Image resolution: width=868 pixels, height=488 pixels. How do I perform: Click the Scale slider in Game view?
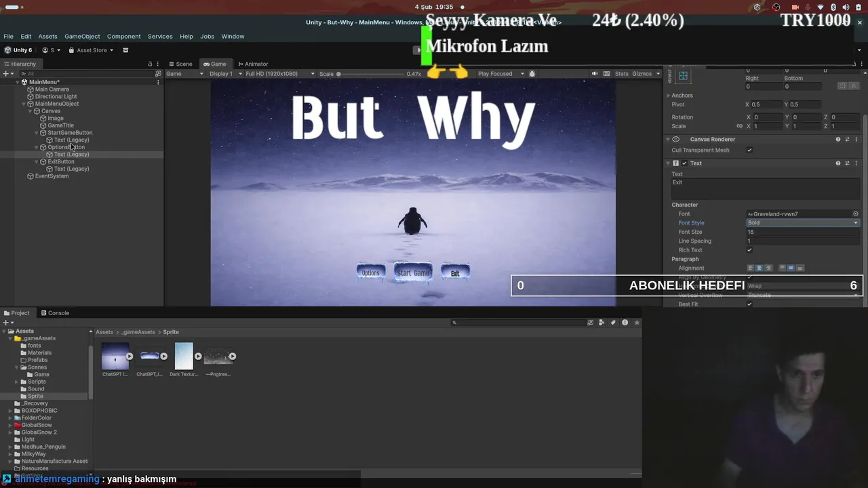[370, 74]
